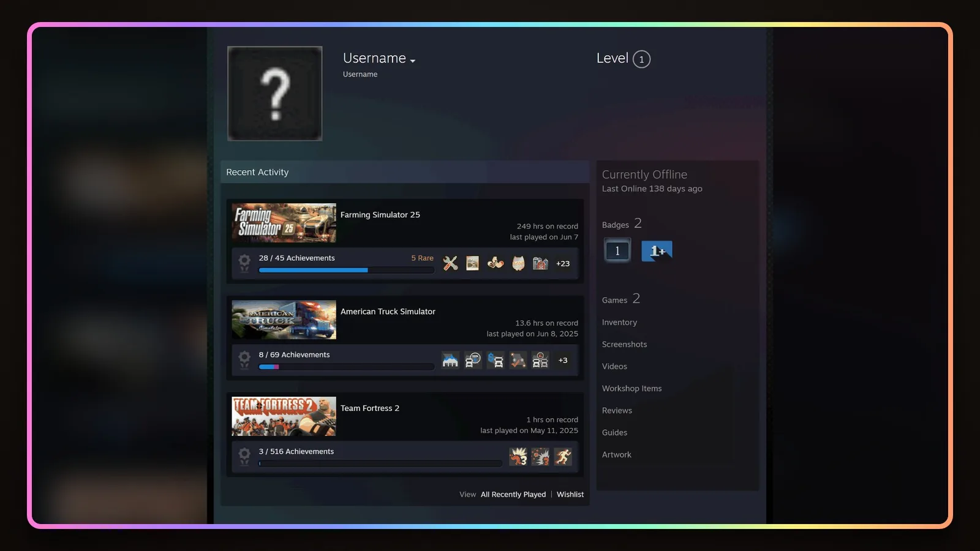980x551 pixels.
Task: Click the landscape picture achievement icon
Action: (472, 264)
